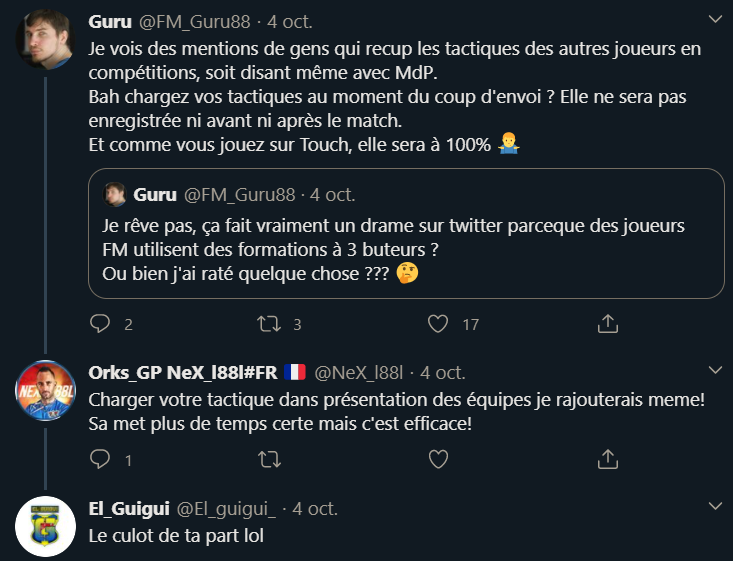Click the small avatar in quoted tweet
Screen dimensions: 733x561
point(115,194)
